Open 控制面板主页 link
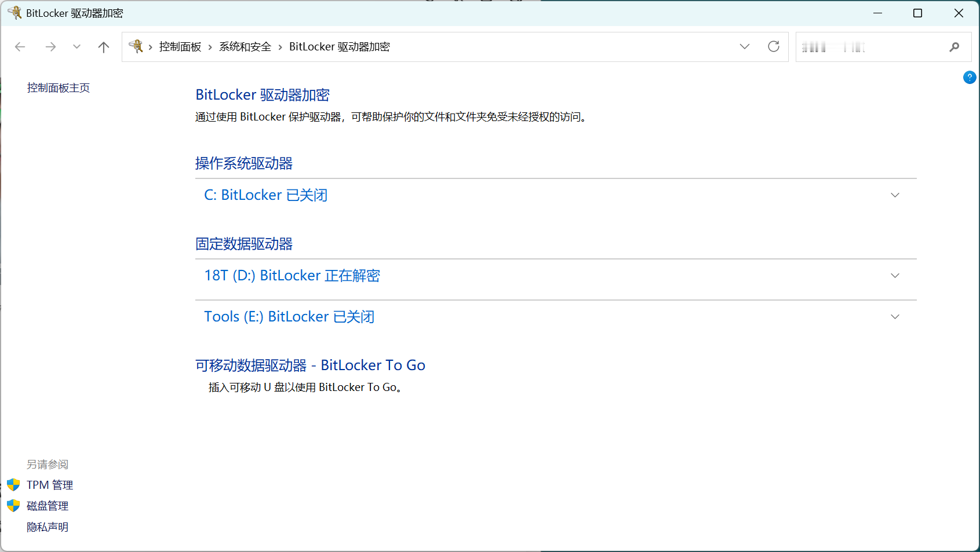980x552 pixels. click(x=59, y=88)
